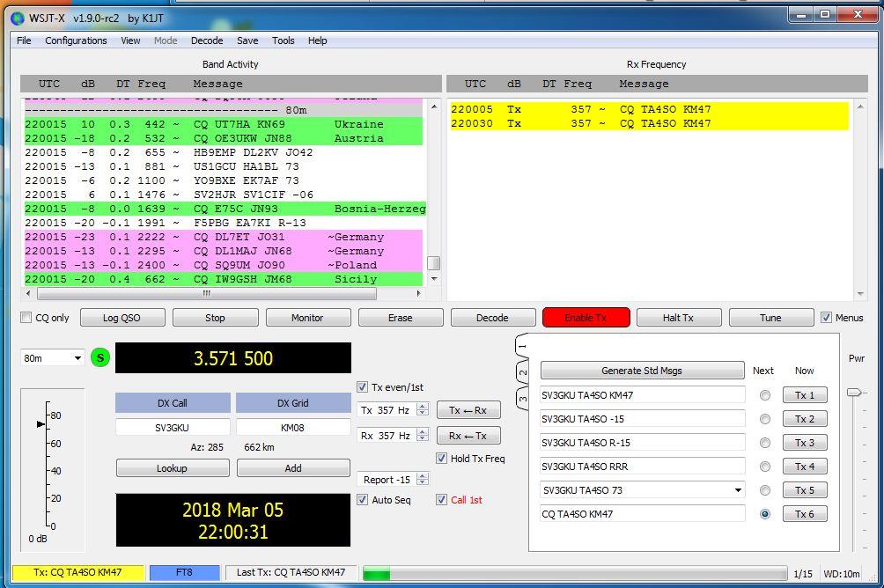
Task: Click the DX Call input field
Action: click(x=173, y=427)
